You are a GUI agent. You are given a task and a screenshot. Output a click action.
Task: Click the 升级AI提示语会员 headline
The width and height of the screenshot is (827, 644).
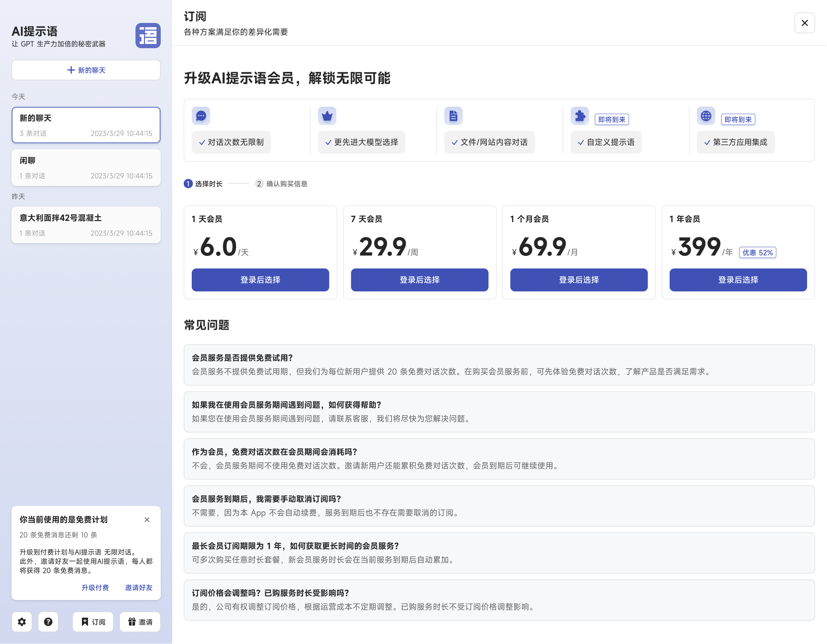click(287, 78)
